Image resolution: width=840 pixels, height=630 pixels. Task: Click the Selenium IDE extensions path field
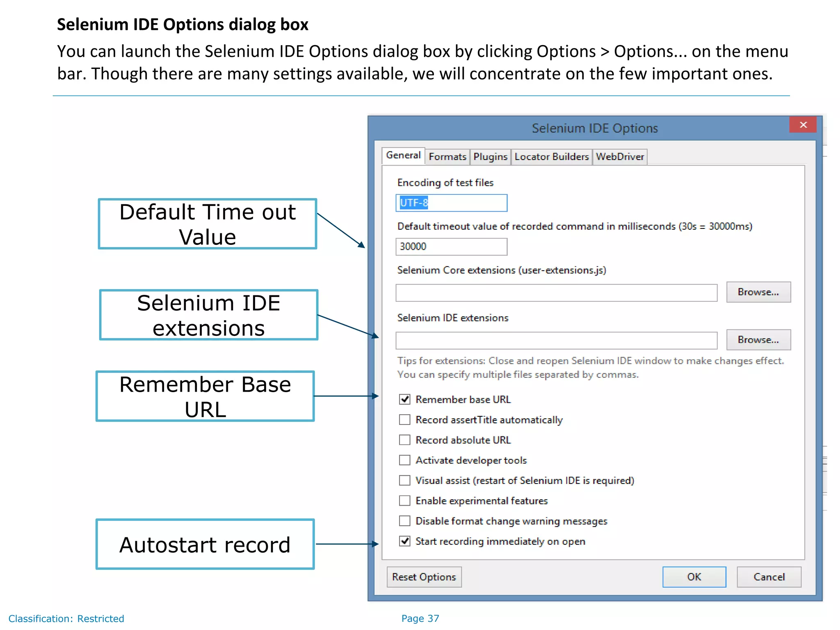[x=556, y=340]
